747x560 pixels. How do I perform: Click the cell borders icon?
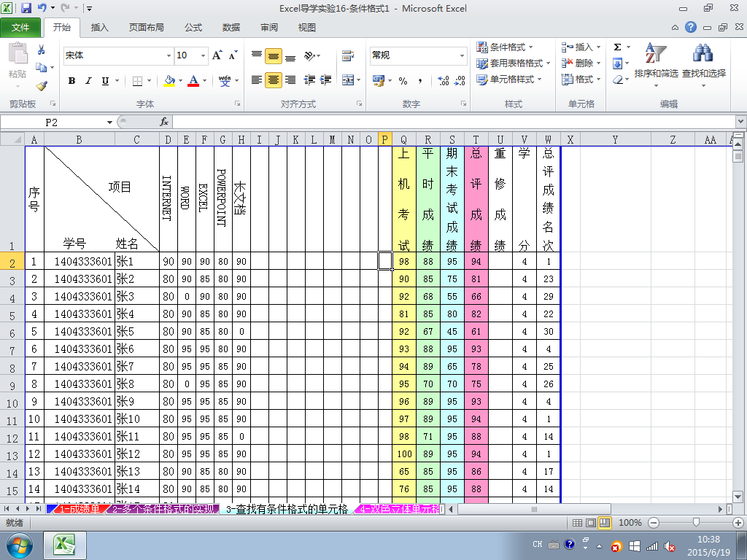(137, 80)
